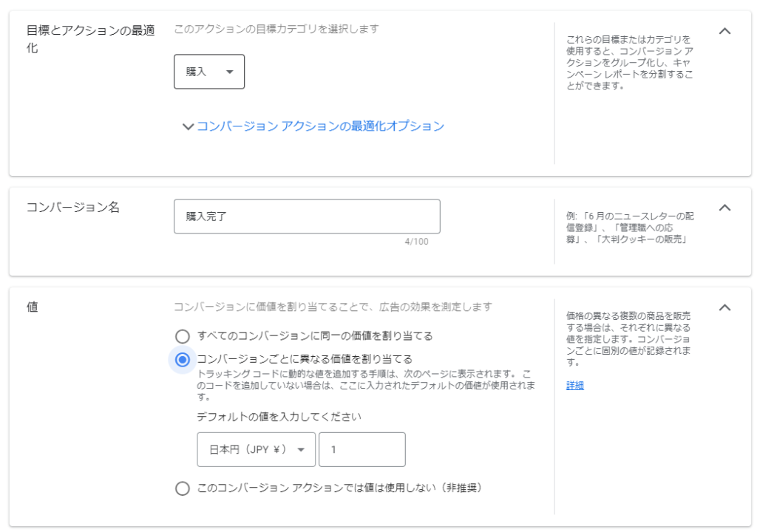The height and width of the screenshot is (532, 757).
Task: Open the 詳細 help link
Action: coord(575,386)
